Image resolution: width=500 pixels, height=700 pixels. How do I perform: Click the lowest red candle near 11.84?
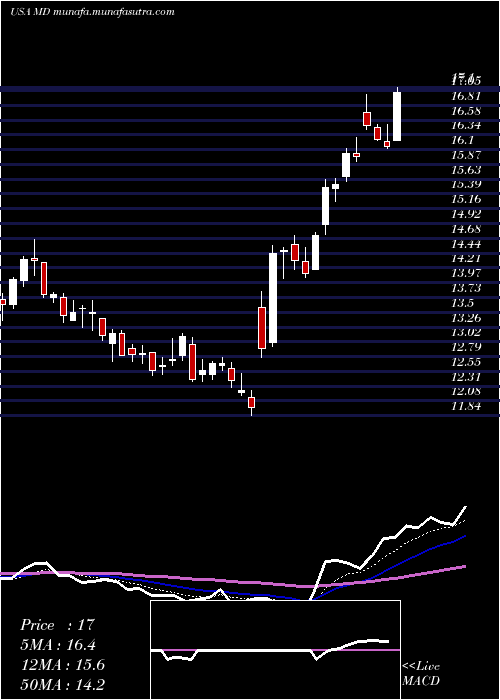pos(251,402)
